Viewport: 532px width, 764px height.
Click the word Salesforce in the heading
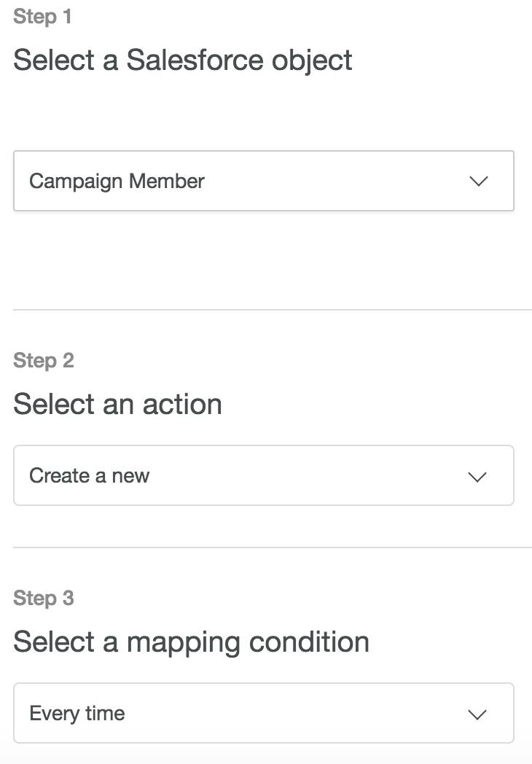[x=195, y=60]
